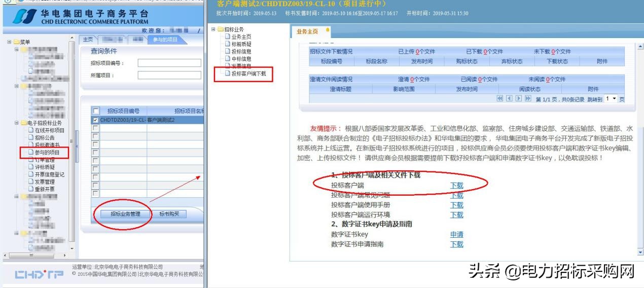Image resolution: width=644 pixels, height=288 pixels.
Task: Download 投标客户端常见问题 document
Action: click(457, 195)
